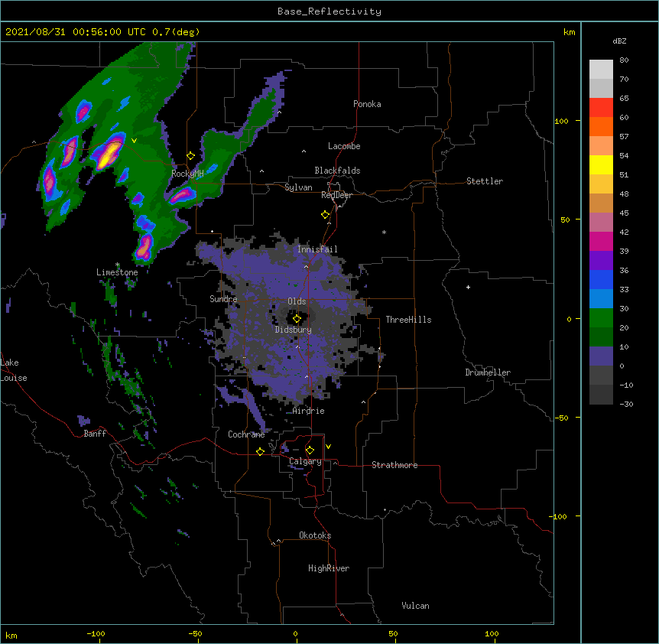Click the -100 tick on the bottom axis
Viewport: 659px width, 644px height.
tap(96, 633)
